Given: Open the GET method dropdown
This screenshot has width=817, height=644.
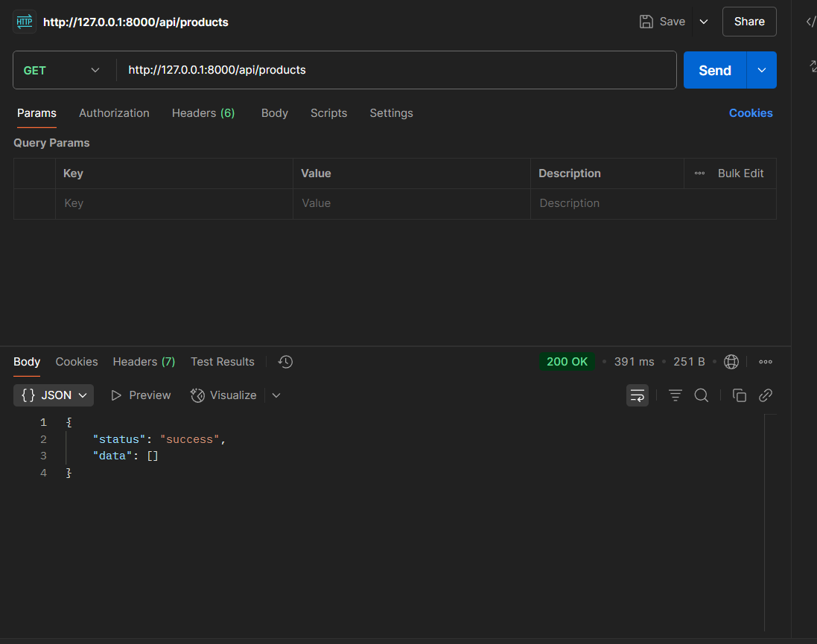Looking at the screenshot, I should tap(63, 70).
